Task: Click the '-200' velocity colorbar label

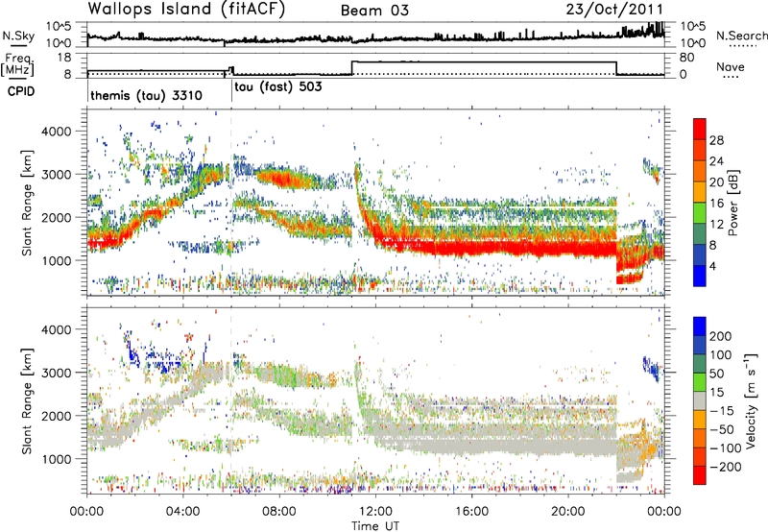Action: (726, 467)
